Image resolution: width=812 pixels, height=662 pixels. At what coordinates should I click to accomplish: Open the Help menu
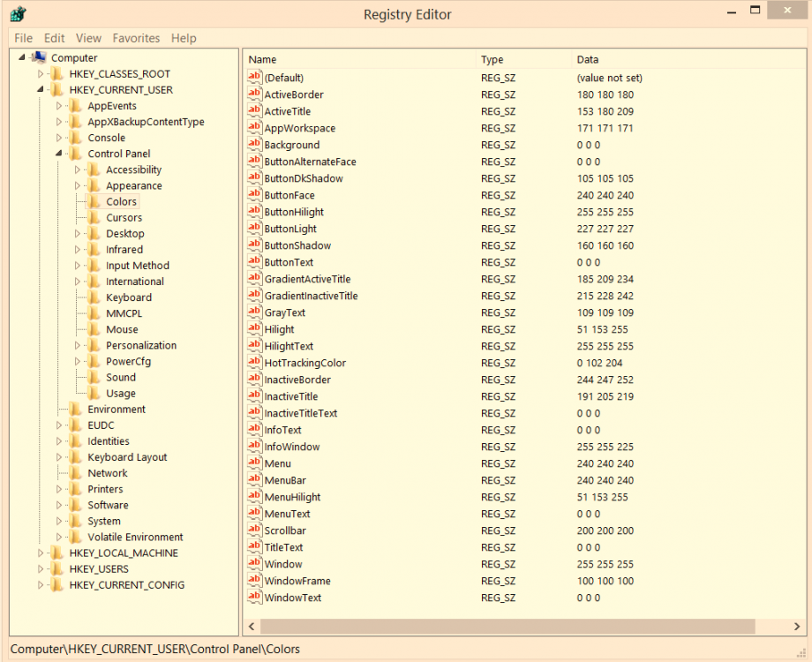[x=184, y=38]
